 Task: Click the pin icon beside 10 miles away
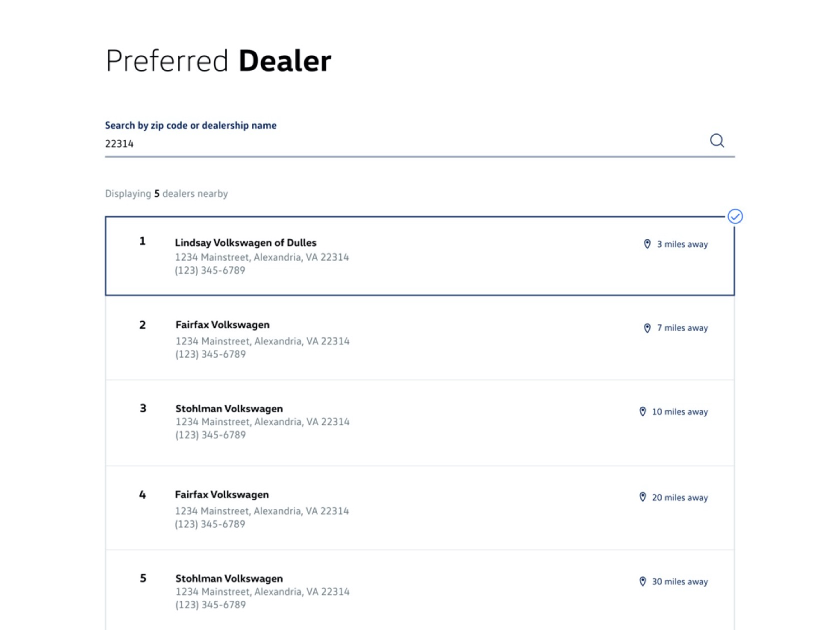pyautogui.click(x=642, y=411)
